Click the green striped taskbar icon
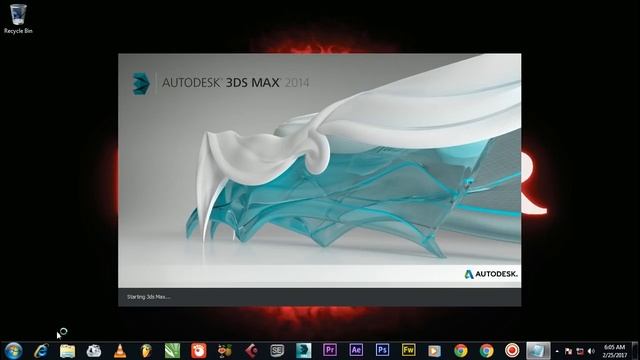This screenshot has width=640, height=360. 172,351
